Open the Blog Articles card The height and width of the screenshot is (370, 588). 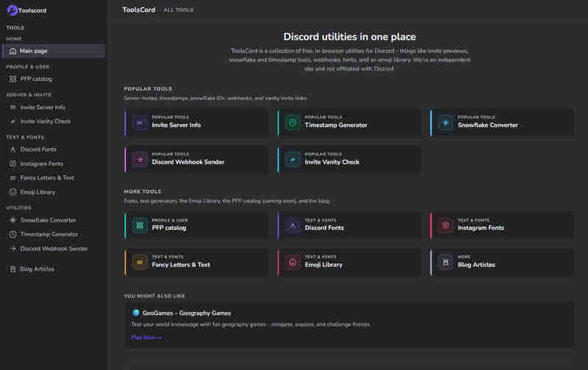click(503, 262)
